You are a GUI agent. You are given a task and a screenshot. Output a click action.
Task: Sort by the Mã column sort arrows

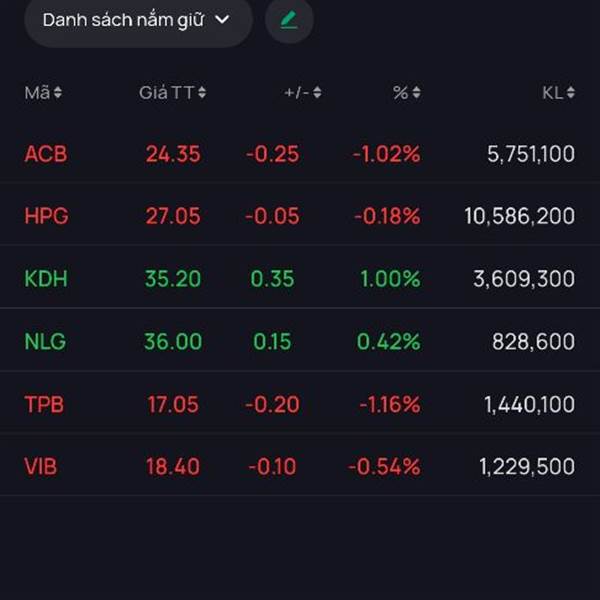pyautogui.click(x=58, y=93)
